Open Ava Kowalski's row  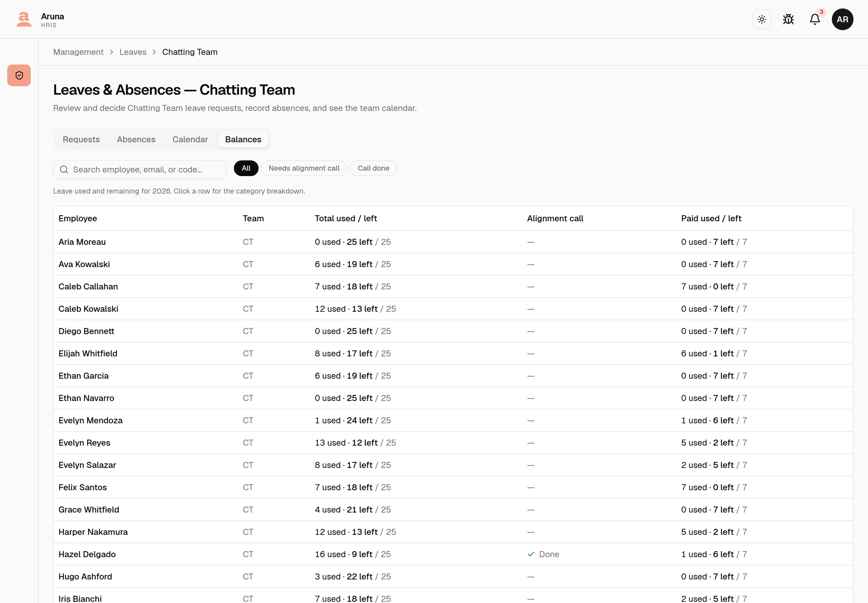tap(453, 264)
